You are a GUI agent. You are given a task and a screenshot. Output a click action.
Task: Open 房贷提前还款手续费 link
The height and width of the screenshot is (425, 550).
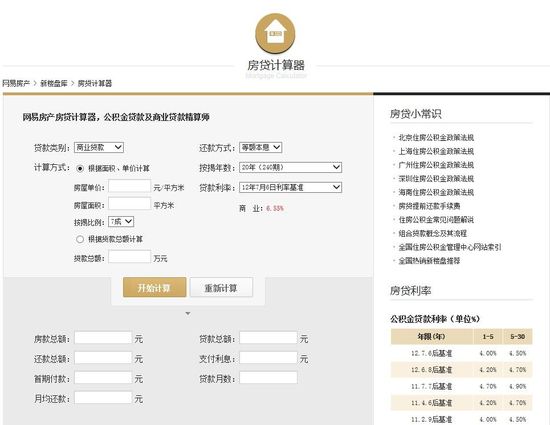click(429, 206)
